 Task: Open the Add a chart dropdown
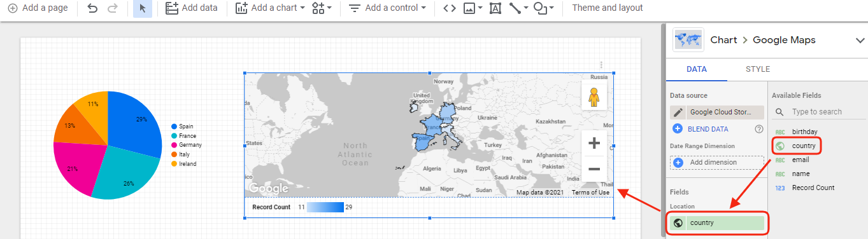[270, 8]
